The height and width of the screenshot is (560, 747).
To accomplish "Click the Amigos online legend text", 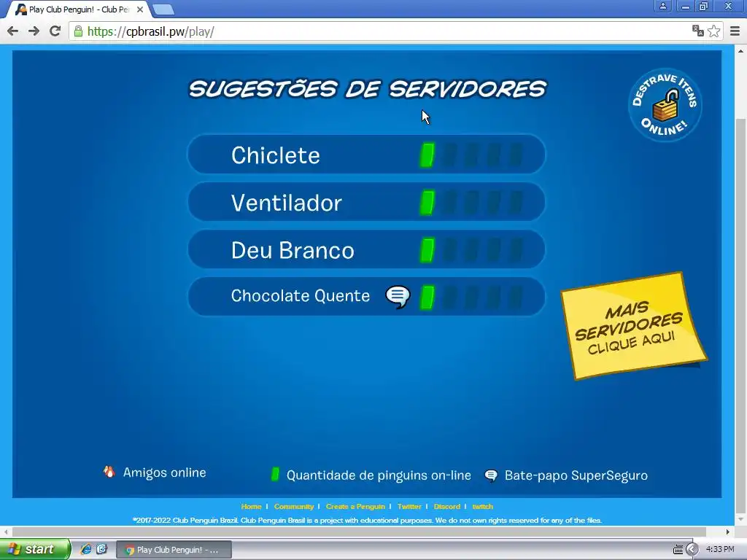I will [164, 472].
